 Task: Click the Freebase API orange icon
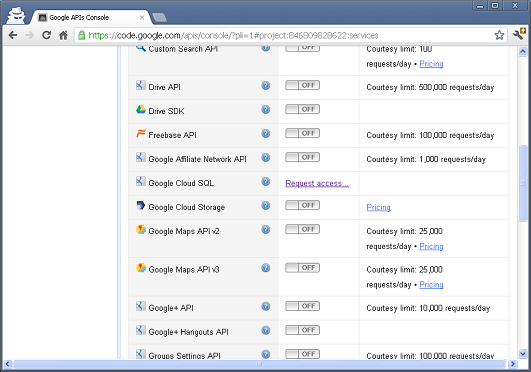[x=141, y=133]
